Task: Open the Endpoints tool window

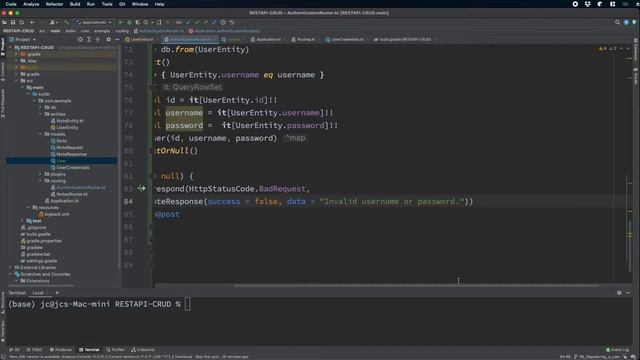Action: [x=143, y=350]
